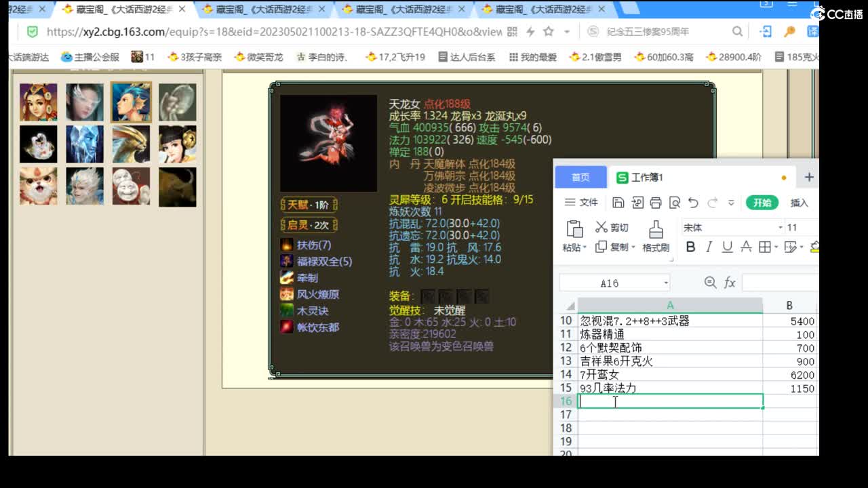Click the formula bar input field
This screenshot has width=868, height=488.
coord(780,283)
